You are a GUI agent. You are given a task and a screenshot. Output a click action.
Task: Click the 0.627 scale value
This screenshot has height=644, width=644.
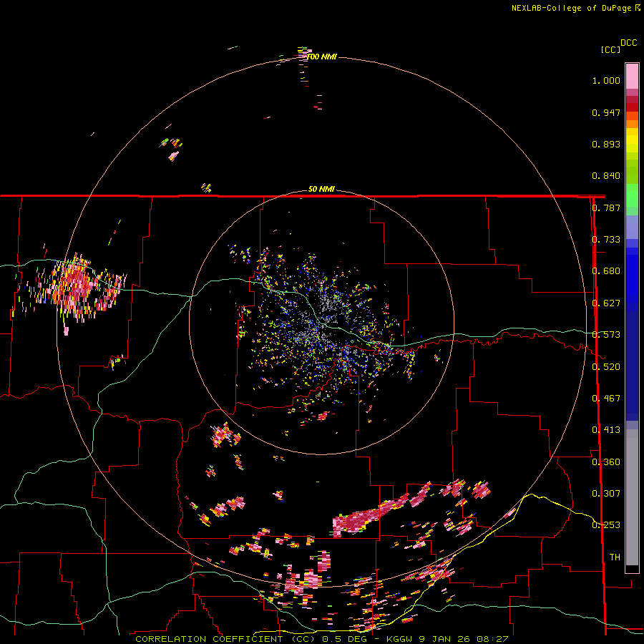606,303
